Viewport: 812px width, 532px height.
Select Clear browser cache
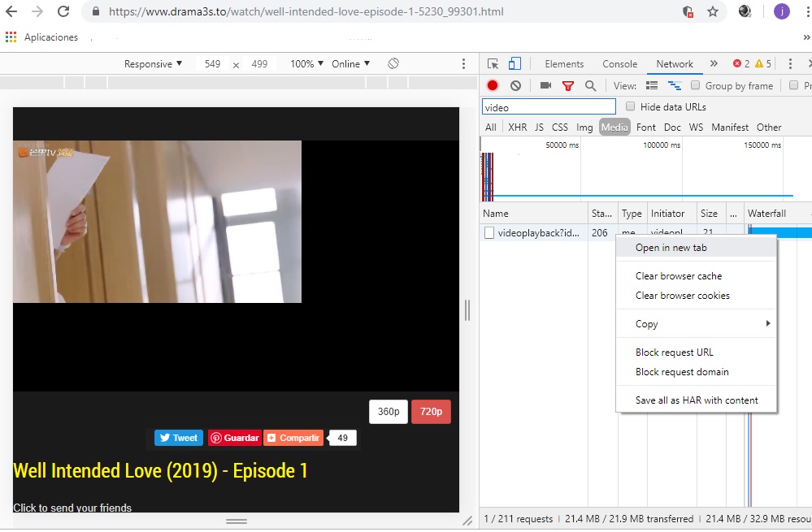click(697, 276)
